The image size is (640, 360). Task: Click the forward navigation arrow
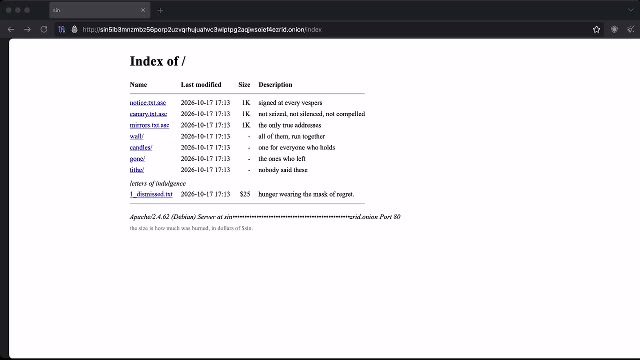[x=27, y=29]
